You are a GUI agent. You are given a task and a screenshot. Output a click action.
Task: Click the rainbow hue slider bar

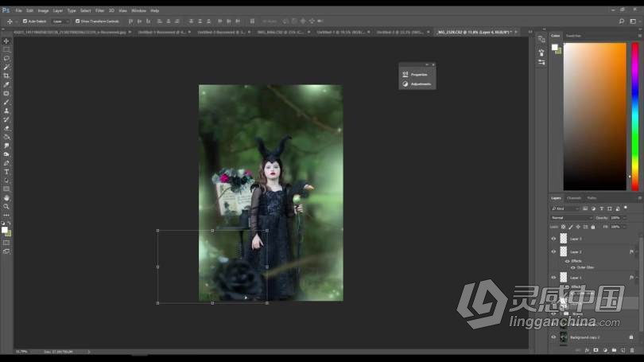(635, 117)
